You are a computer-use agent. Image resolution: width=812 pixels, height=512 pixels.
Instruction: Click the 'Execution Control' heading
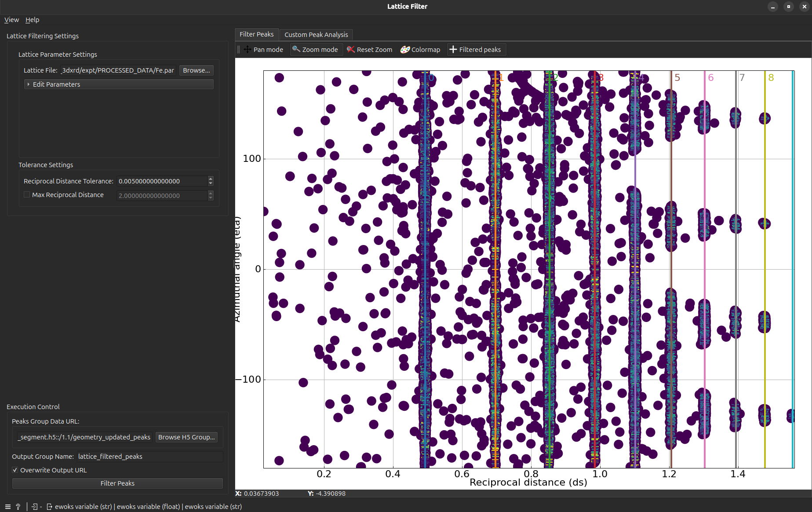[33, 407]
